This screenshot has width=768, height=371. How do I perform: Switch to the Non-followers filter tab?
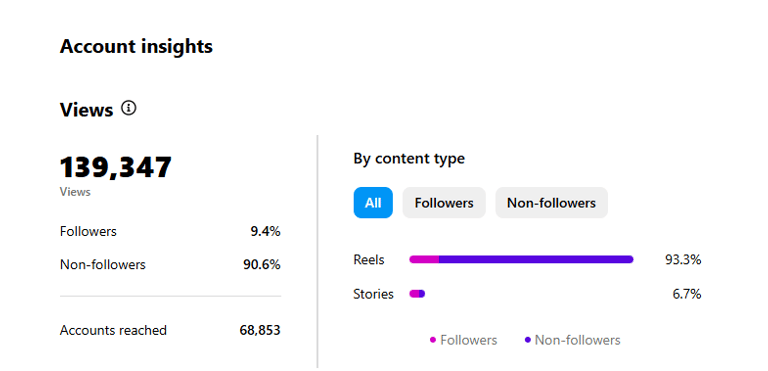click(552, 202)
